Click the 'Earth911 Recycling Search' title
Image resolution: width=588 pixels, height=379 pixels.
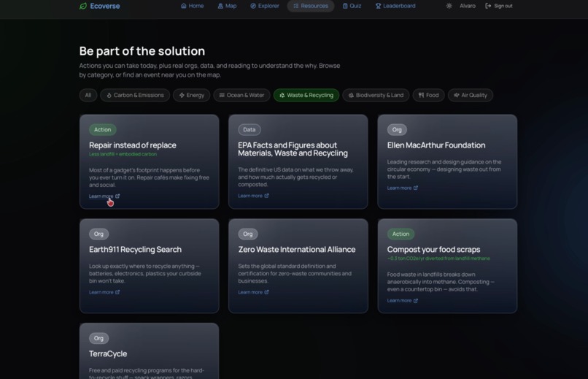pos(135,250)
